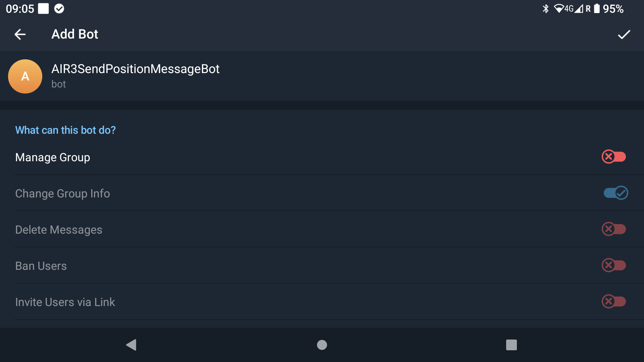The width and height of the screenshot is (644, 362).
Task: Tap the Wi-Fi status icon
Action: point(559,9)
